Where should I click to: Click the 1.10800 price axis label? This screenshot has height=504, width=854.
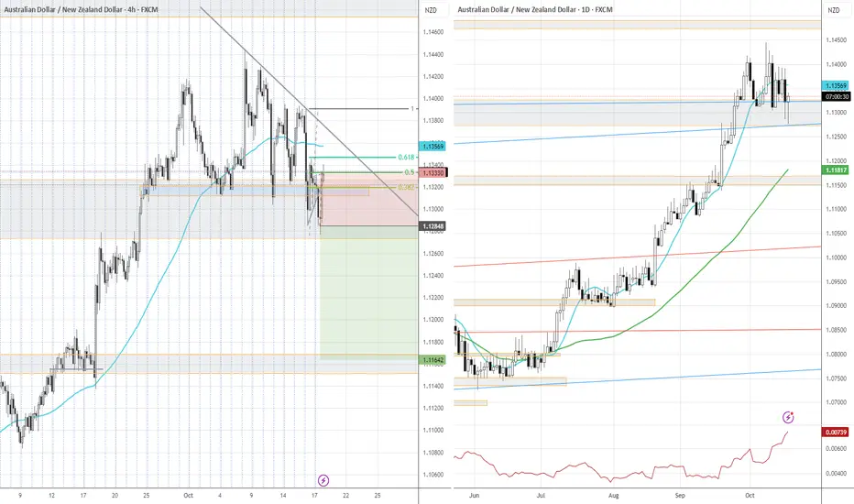pos(433,453)
